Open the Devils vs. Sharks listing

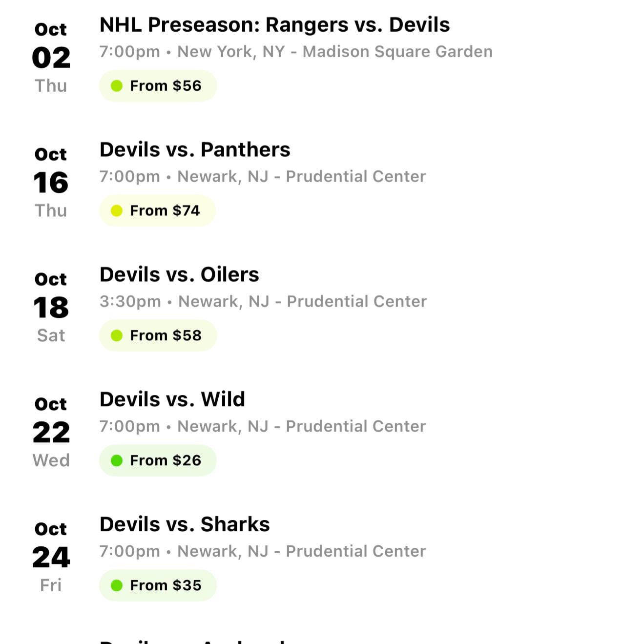coord(185,524)
